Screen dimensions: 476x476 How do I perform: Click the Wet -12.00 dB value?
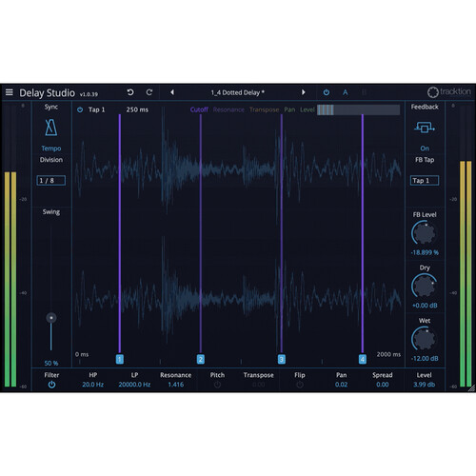point(425,359)
